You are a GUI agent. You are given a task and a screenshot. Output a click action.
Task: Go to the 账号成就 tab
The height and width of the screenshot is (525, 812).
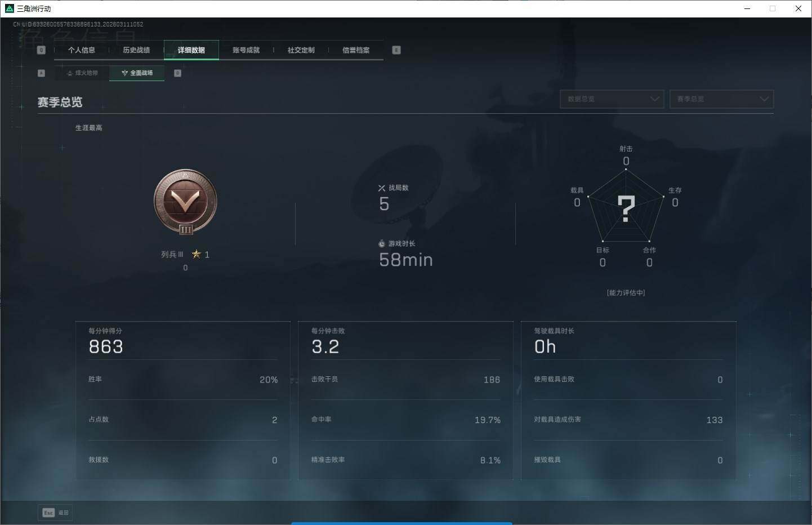tap(246, 50)
